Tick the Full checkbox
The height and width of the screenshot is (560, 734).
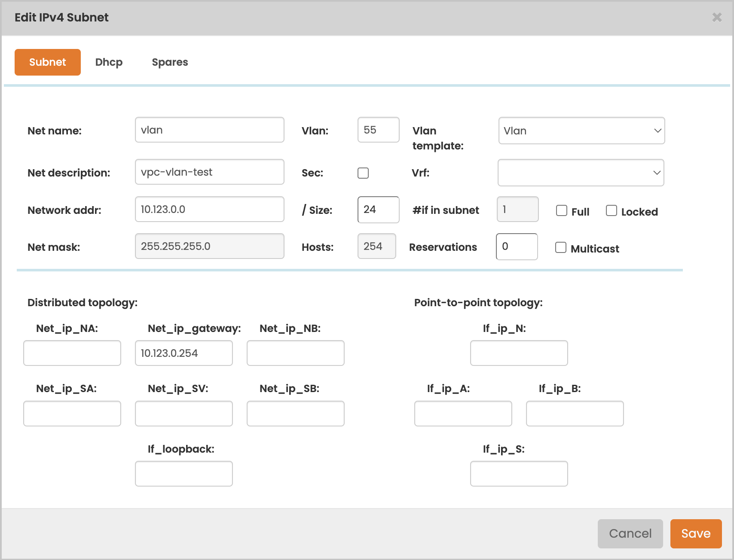coord(561,210)
